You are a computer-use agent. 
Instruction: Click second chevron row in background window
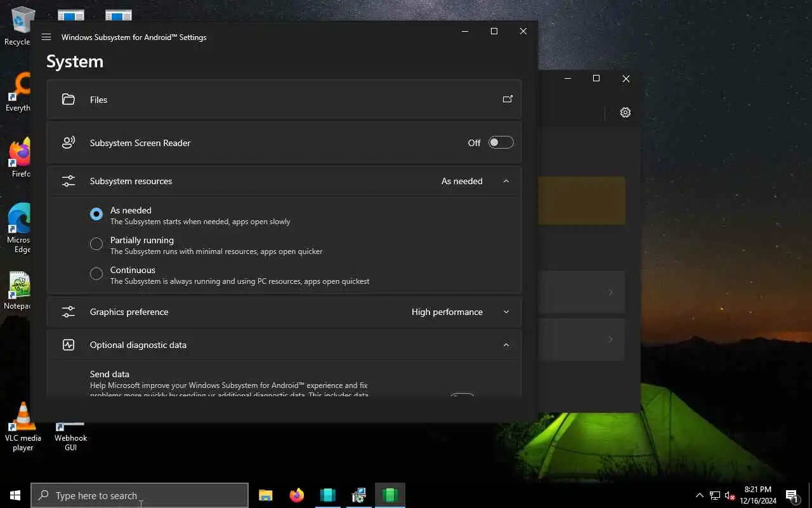pyautogui.click(x=581, y=340)
